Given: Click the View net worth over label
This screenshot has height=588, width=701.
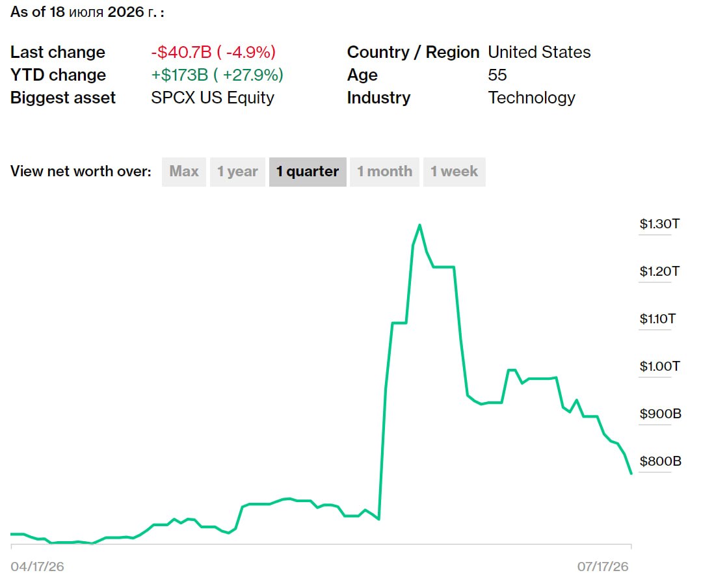Looking at the screenshot, I should pyautogui.click(x=81, y=171).
